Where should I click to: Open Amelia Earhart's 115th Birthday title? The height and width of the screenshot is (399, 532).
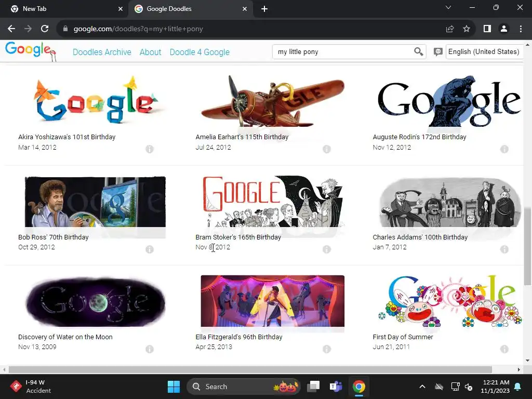tap(242, 137)
